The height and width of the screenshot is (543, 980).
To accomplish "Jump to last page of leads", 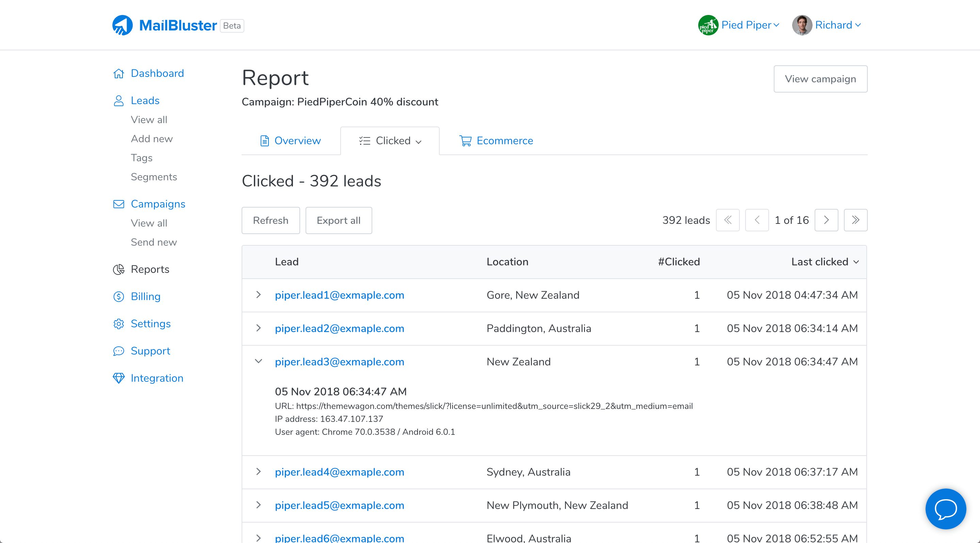I will tap(855, 220).
